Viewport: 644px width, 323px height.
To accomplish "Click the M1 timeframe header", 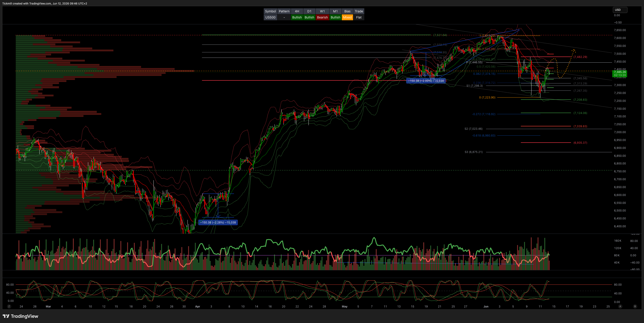I will coord(335,11).
